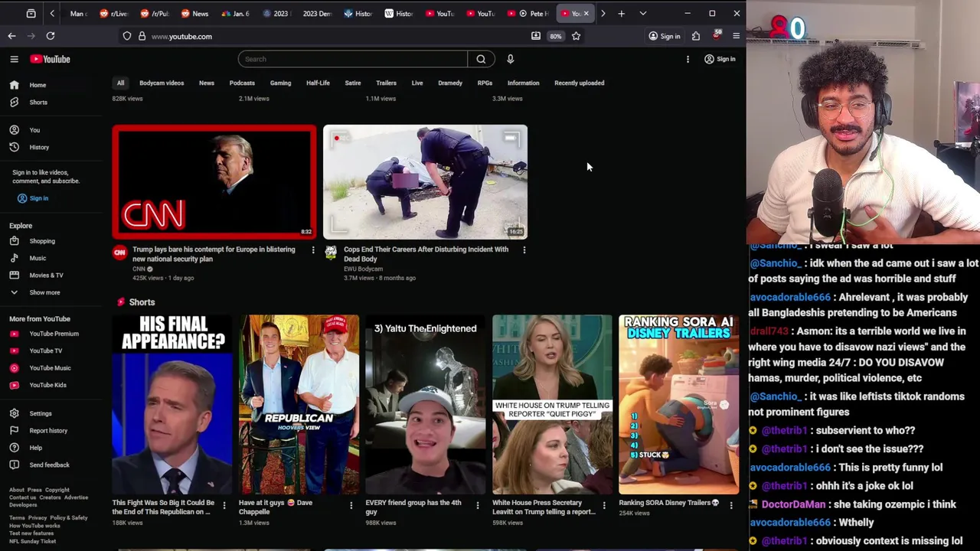Click the 80% zoom level indicator
Viewport: 980px width, 551px height.
coord(555,36)
